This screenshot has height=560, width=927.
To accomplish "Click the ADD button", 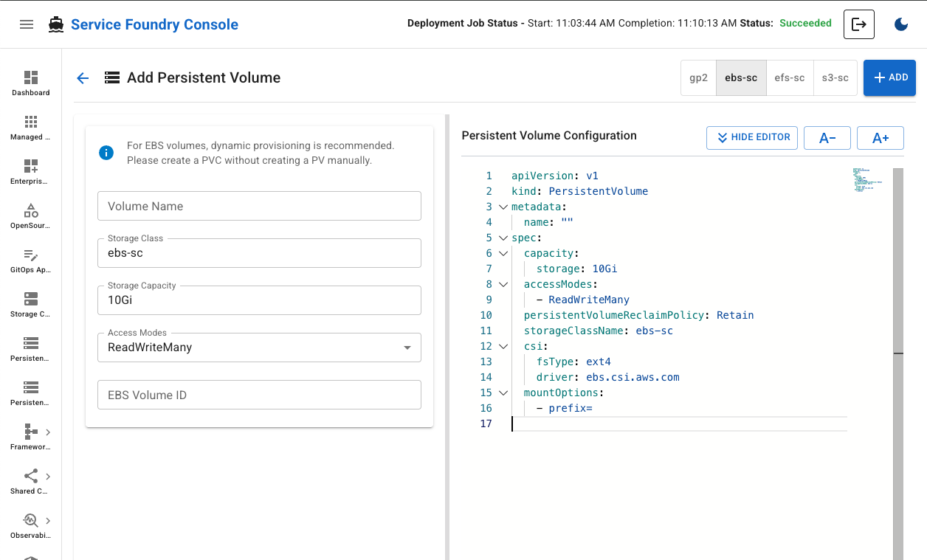I will click(x=889, y=78).
